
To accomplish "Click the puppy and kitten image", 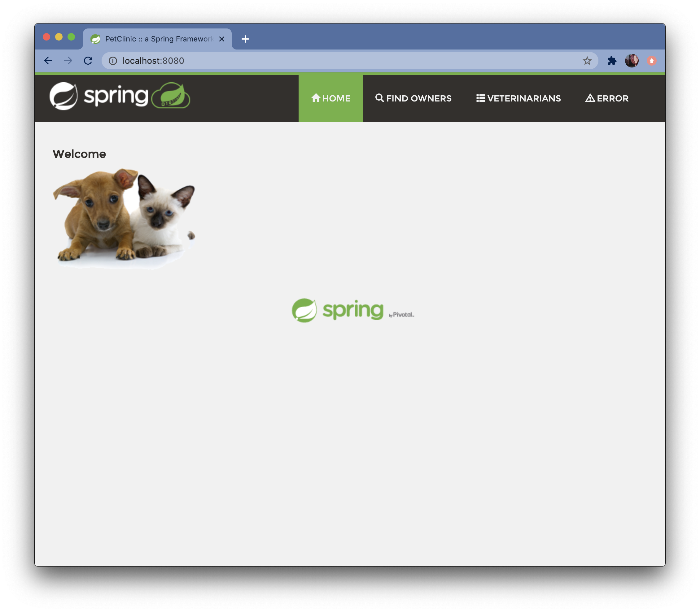I will point(124,218).
